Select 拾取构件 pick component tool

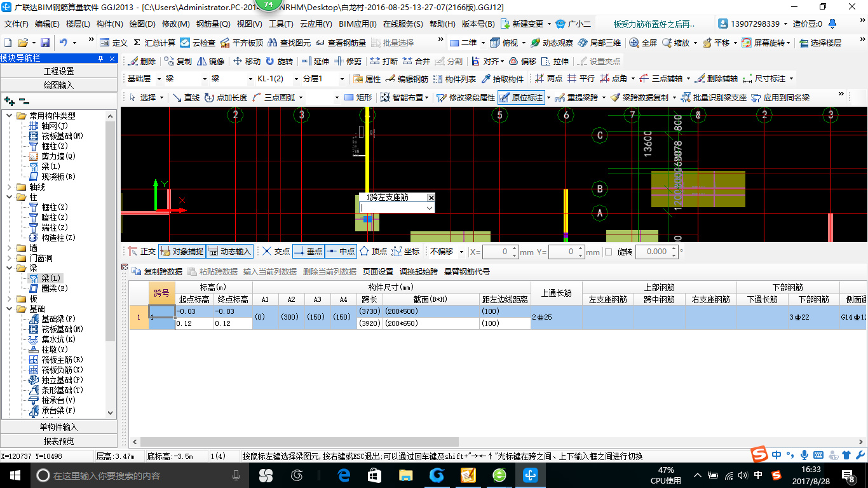coord(503,79)
